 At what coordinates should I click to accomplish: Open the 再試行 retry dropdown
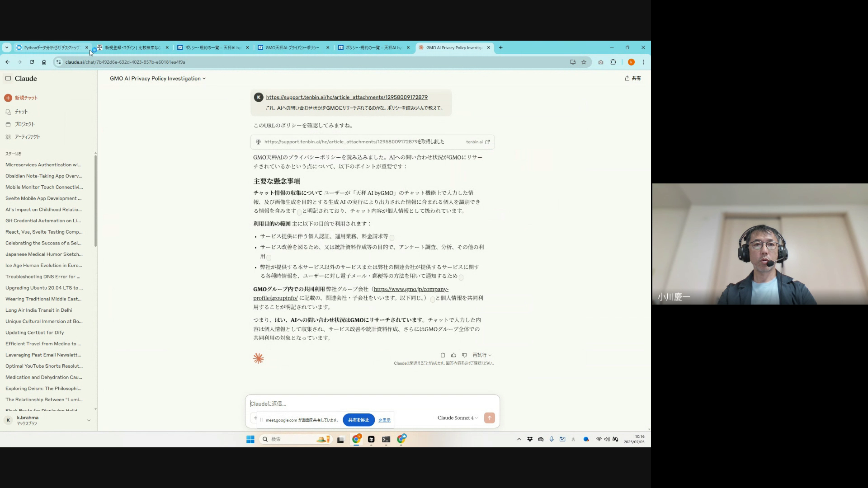[x=482, y=355]
